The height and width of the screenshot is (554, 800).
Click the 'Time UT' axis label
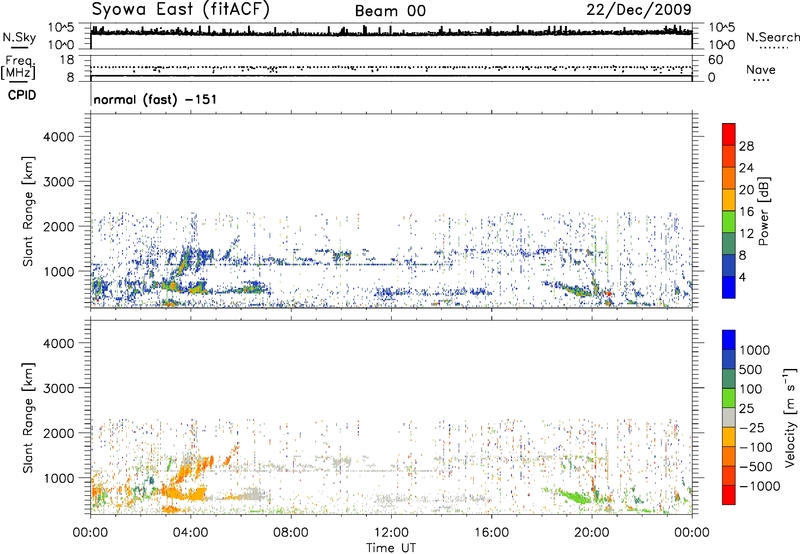click(x=391, y=548)
